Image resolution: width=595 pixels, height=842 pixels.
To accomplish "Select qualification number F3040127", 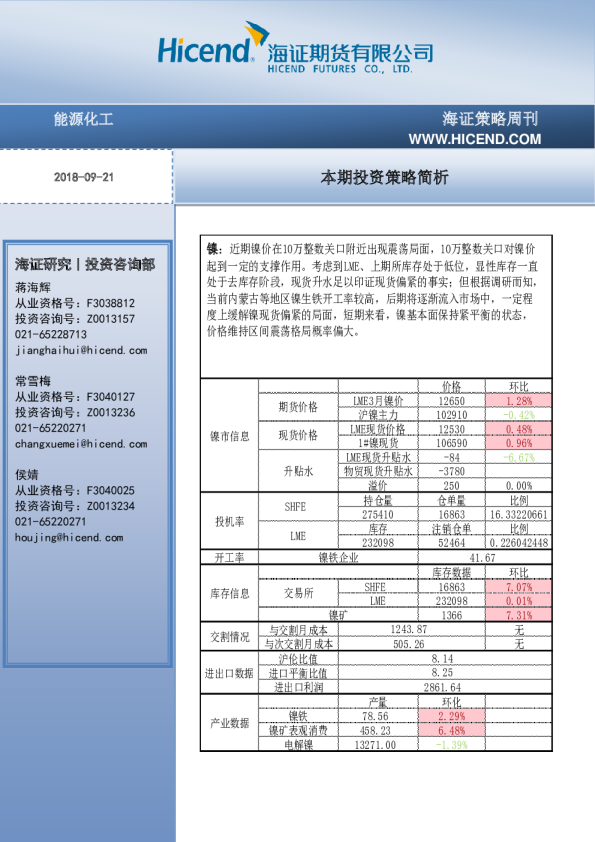I will 111,396.
